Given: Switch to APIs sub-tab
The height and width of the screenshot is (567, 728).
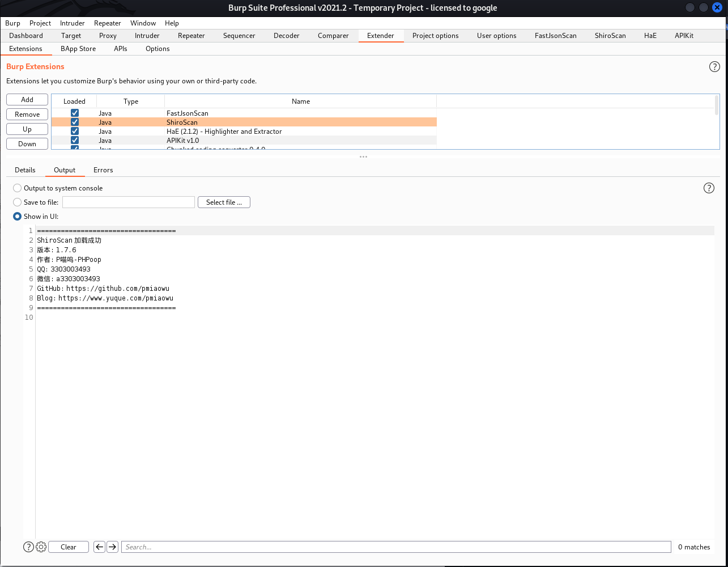Looking at the screenshot, I should (x=121, y=49).
